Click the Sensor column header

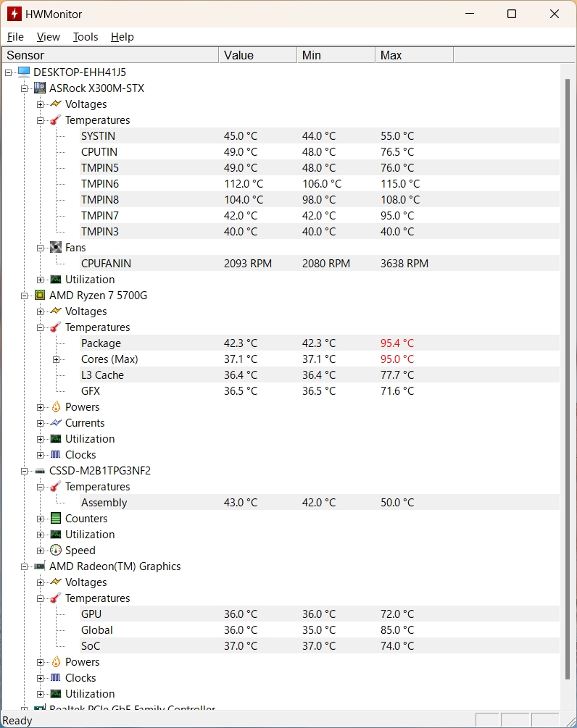(x=110, y=55)
